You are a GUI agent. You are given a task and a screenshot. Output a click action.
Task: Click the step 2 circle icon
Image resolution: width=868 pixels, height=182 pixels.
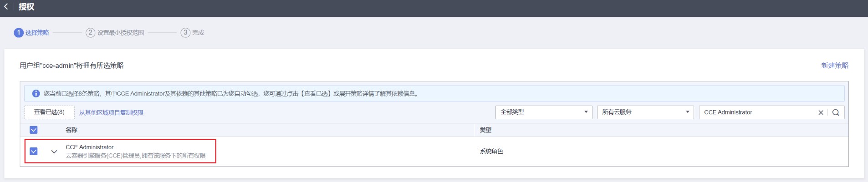91,33
